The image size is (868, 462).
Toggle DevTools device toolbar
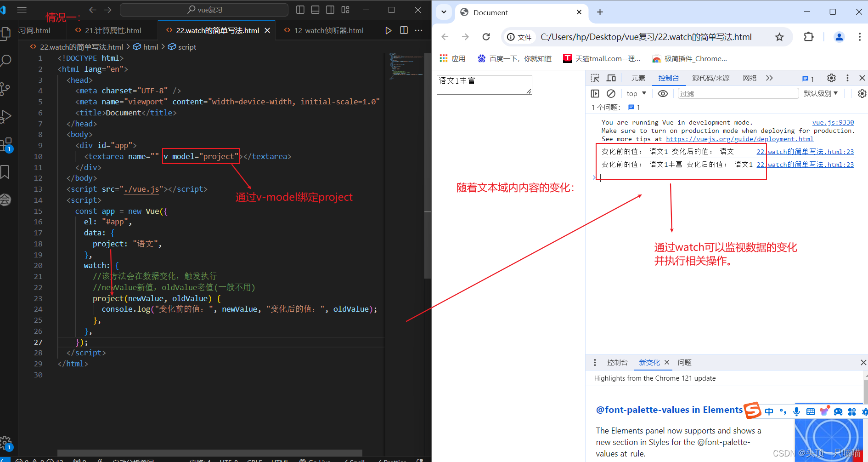click(611, 78)
